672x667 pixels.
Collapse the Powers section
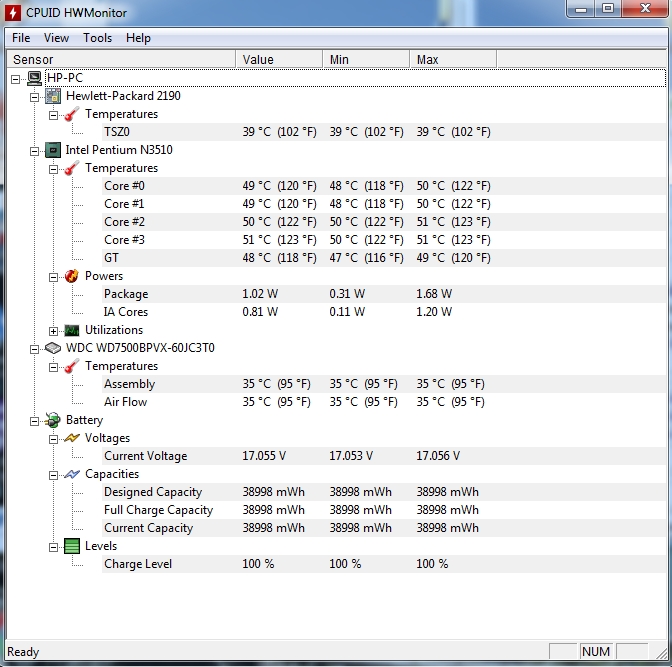coord(53,277)
